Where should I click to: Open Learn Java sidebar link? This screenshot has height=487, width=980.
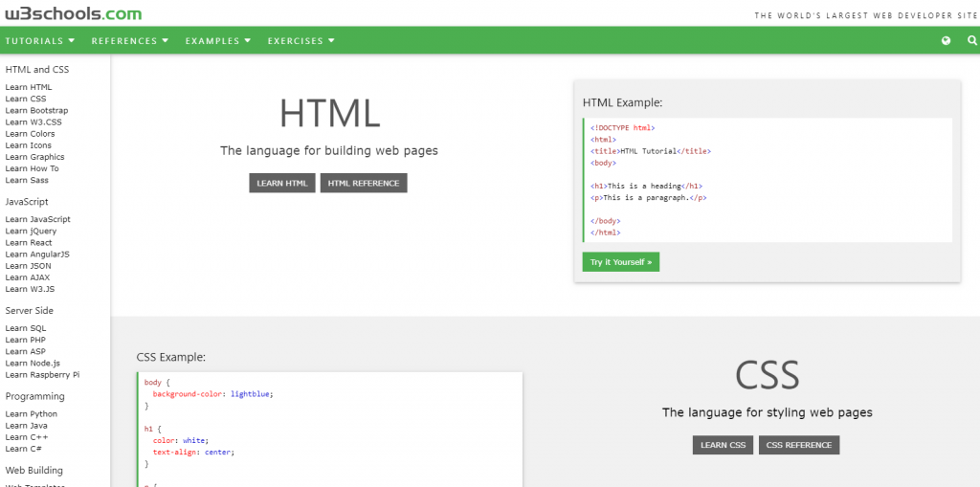[26, 426]
